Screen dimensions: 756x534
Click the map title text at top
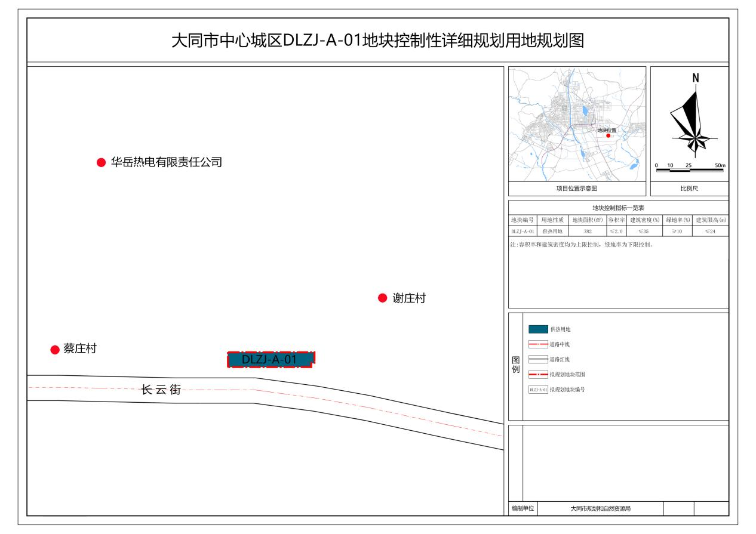(x=377, y=41)
